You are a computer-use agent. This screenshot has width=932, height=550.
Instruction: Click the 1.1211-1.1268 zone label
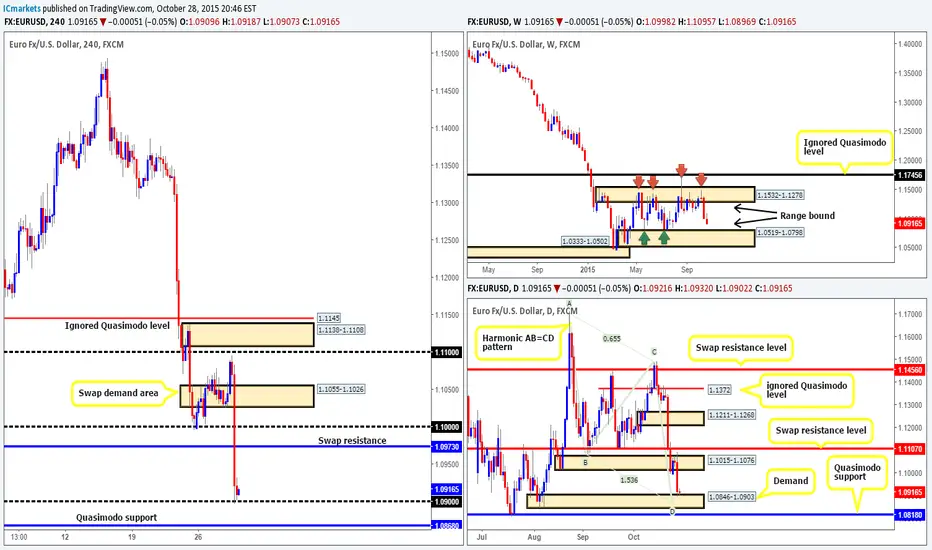731,414
